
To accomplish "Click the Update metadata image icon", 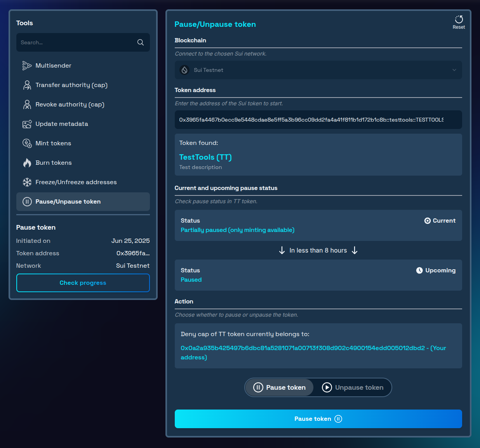I will 27,124.
